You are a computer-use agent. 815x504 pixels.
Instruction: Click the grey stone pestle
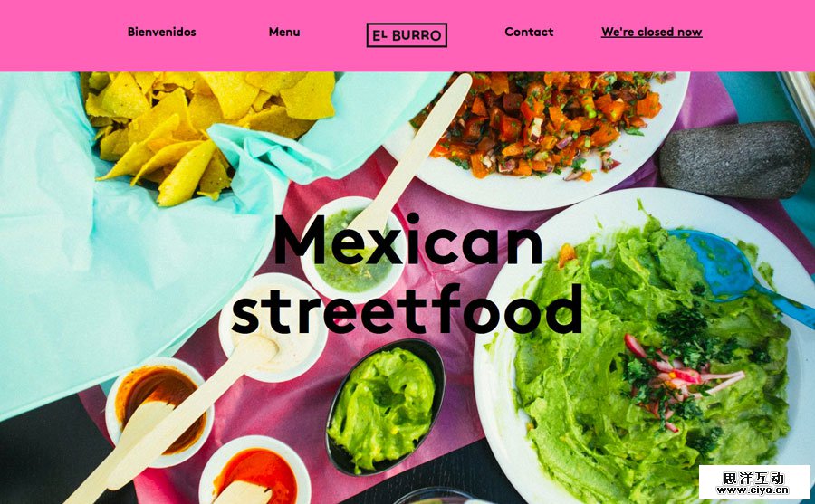(735, 160)
